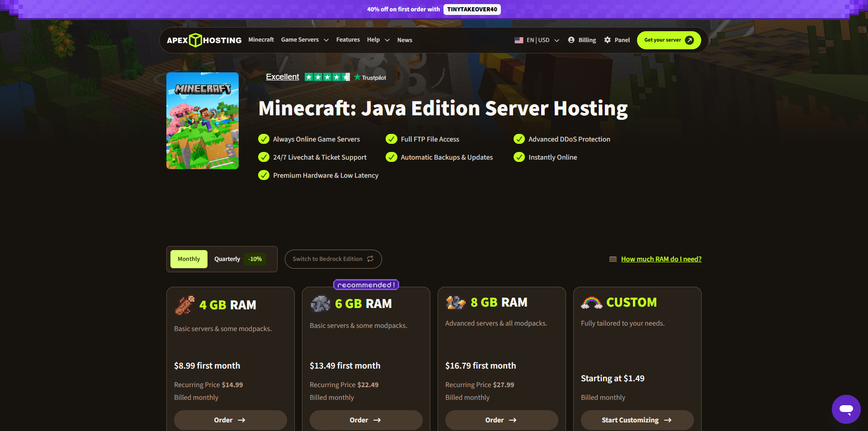Click checkmark icon next to Instantly Online
868x431 pixels.
[519, 157]
